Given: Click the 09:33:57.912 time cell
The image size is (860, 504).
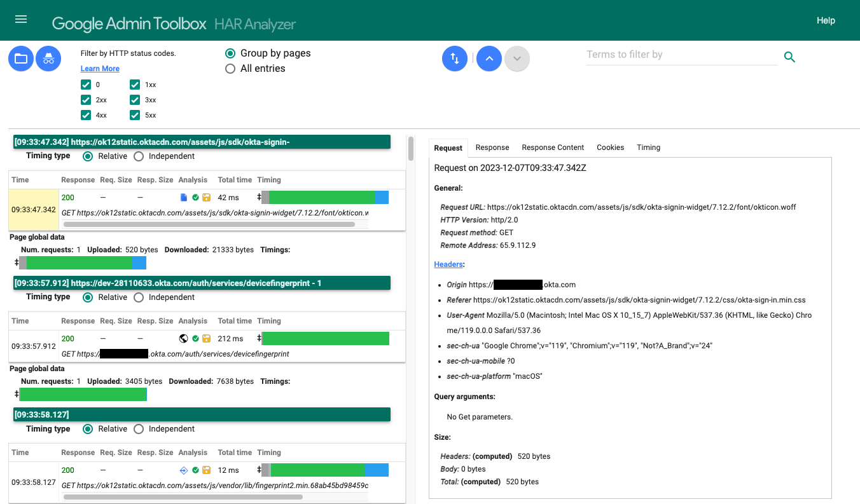Looking at the screenshot, I should tap(34, 346).
